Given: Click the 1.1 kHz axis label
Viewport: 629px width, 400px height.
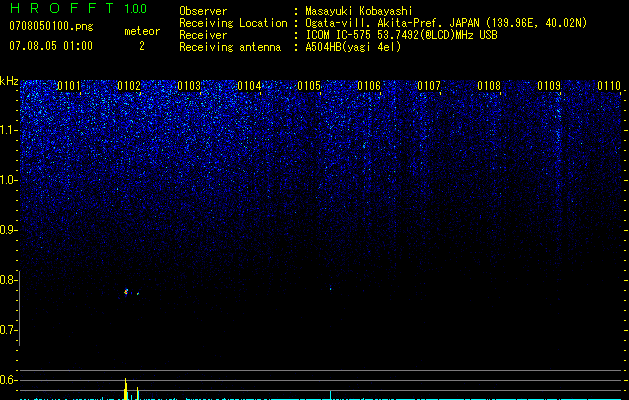Looking at the screenshot, I should [x=9, y=130].
